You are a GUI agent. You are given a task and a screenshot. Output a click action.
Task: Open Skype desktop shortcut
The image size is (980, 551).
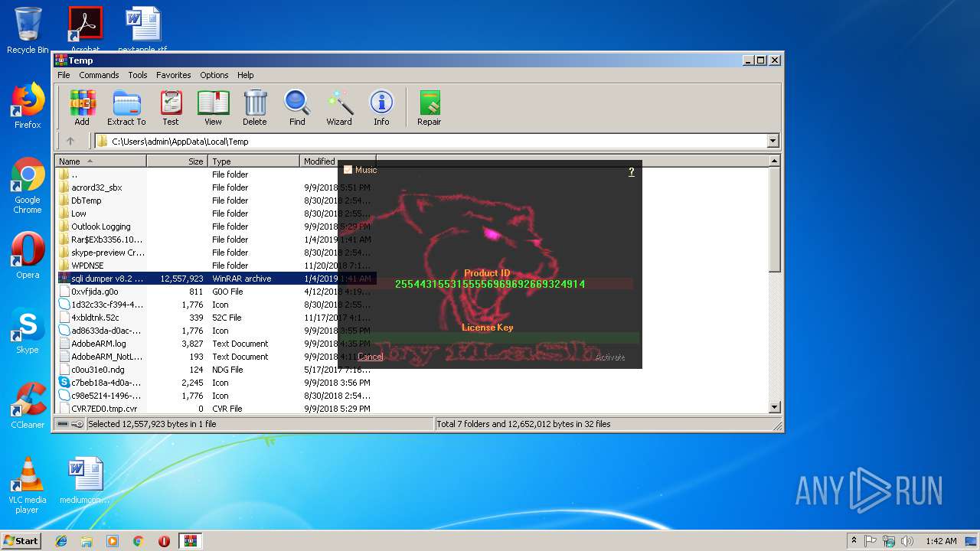[x=28, y=331]
